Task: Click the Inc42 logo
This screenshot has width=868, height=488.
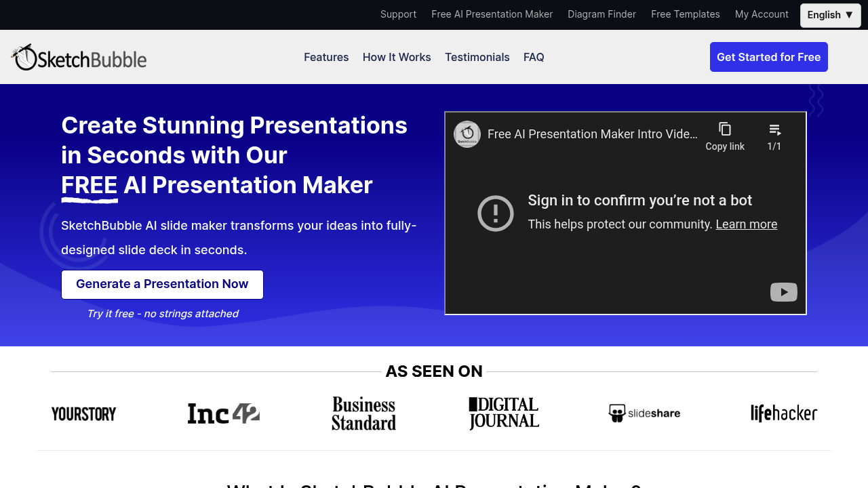Action: coord(223,413)
